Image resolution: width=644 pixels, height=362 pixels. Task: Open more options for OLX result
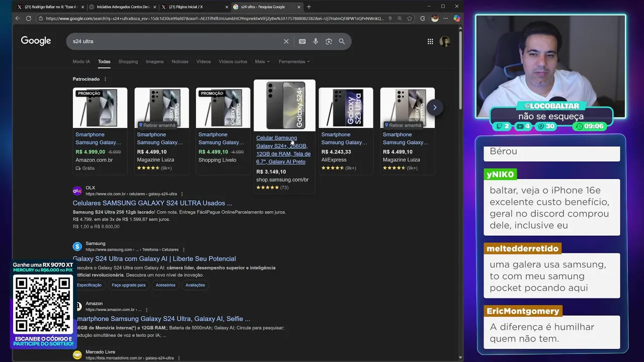(182, 194)
